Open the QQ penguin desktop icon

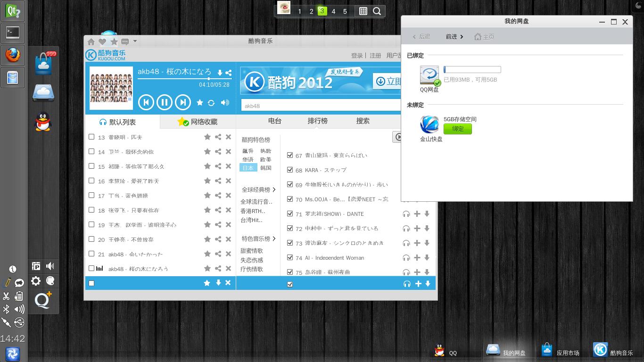[43, 122]
